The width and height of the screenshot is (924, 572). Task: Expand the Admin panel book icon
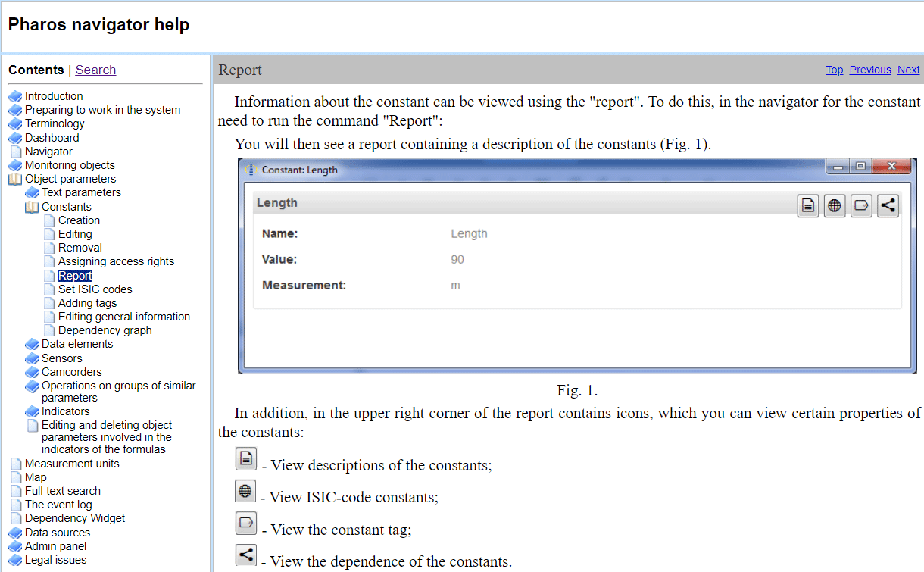click(x=15, y=546)
